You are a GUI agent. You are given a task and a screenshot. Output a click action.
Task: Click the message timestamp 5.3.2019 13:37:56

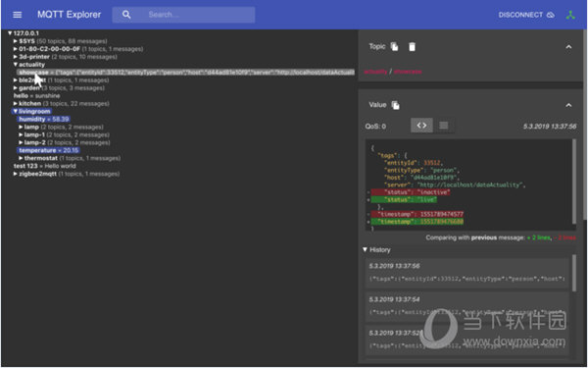click(550, 127)
